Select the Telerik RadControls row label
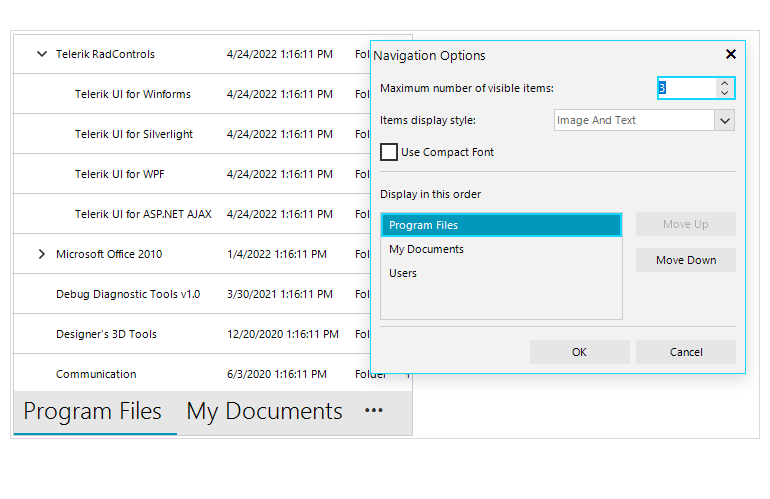Image resolution: width=770 pixels, height=499 pixels. [x=105, y=54]
